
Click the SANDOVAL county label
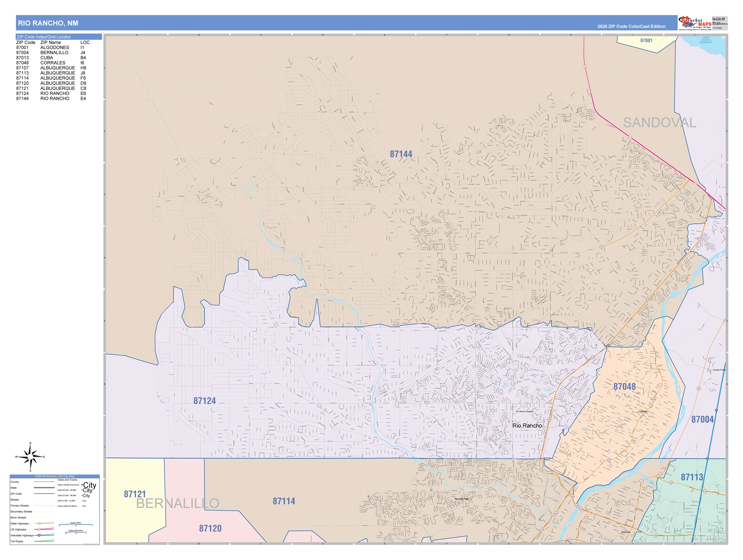click(660, 123)
